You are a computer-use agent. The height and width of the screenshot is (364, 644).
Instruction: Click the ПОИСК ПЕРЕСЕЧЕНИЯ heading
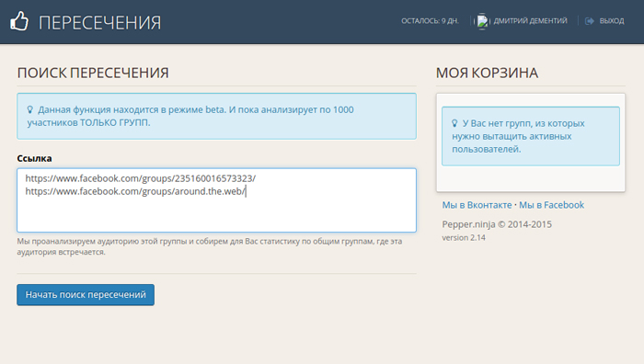tap(93, 73)
